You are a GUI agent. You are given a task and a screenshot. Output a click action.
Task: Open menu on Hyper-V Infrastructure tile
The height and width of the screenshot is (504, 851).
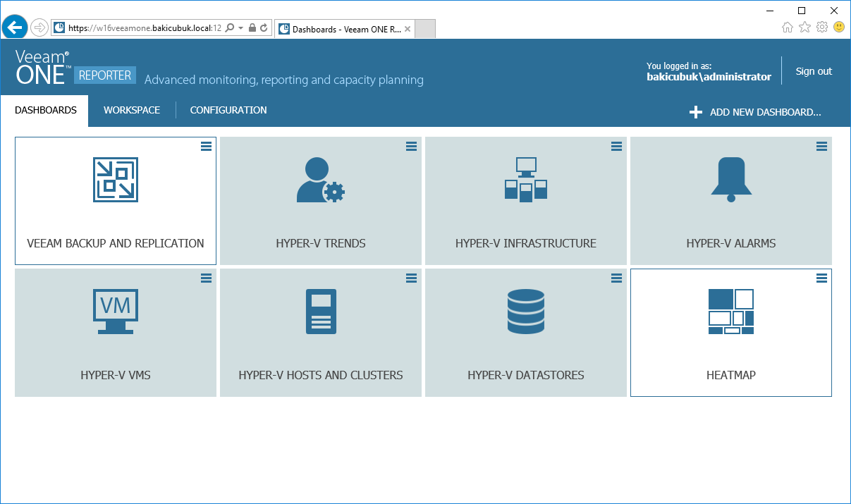pos(616,146)
